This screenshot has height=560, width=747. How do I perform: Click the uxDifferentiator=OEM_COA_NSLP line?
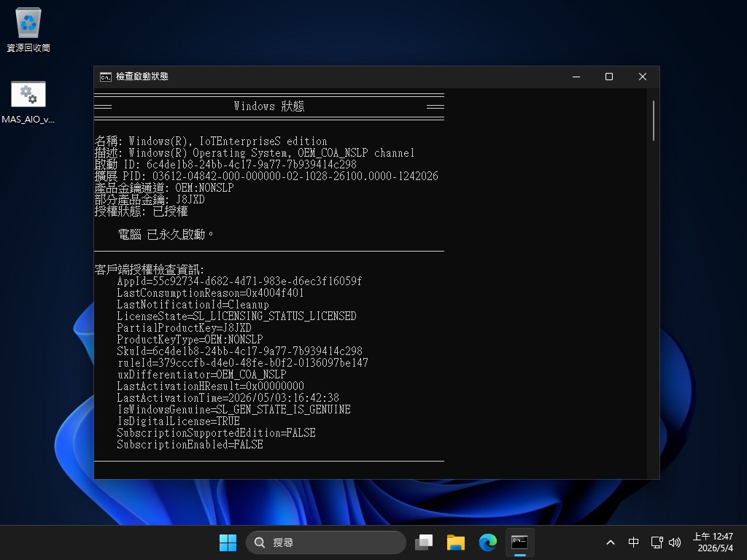click(x=202, y=374)
